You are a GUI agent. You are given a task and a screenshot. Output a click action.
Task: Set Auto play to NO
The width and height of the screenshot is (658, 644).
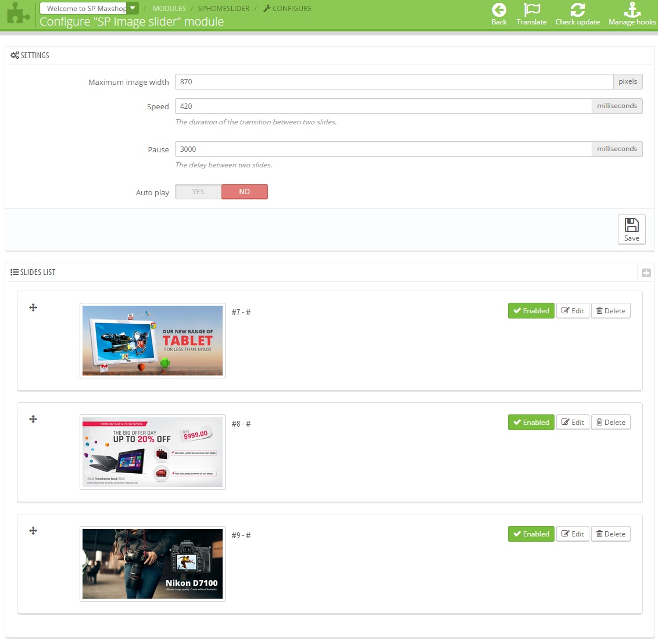pos(244,192)
